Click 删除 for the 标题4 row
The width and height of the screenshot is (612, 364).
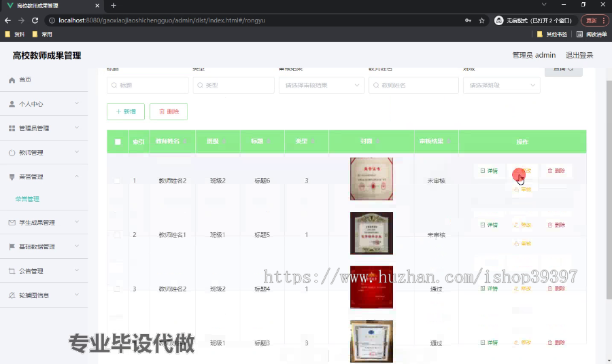coord(556,289)
